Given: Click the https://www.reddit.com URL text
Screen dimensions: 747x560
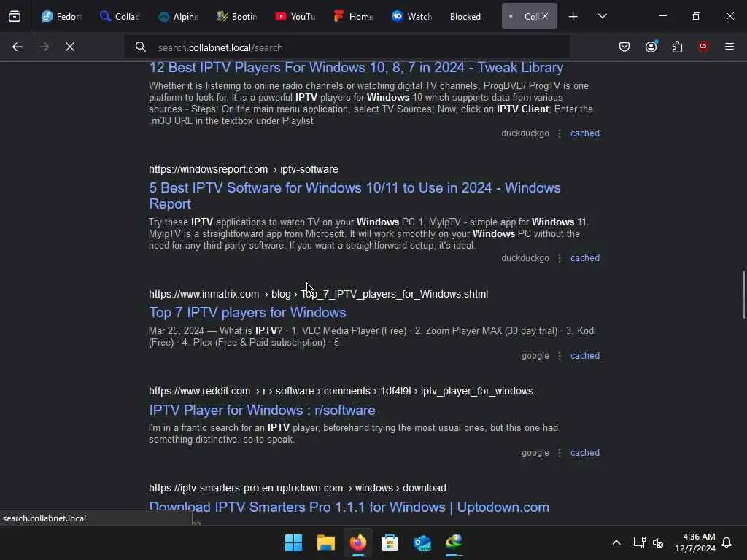Looking at the screenshot, I should click(199, 391).
